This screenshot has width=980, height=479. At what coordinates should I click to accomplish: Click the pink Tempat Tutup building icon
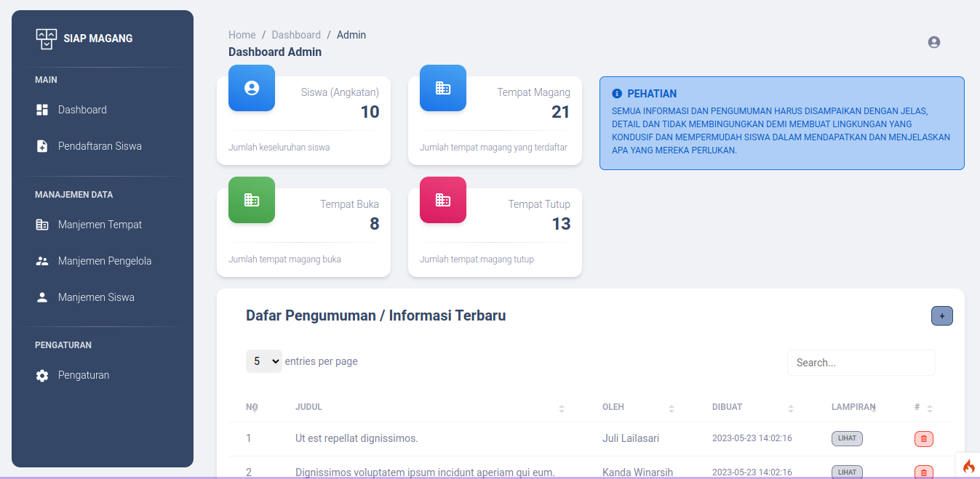443,200
